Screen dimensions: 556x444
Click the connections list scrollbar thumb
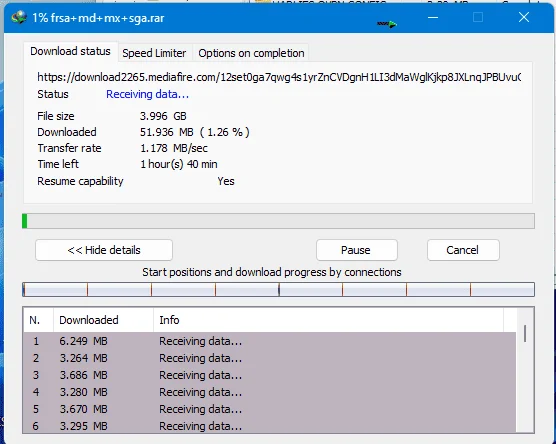(525, 334)
